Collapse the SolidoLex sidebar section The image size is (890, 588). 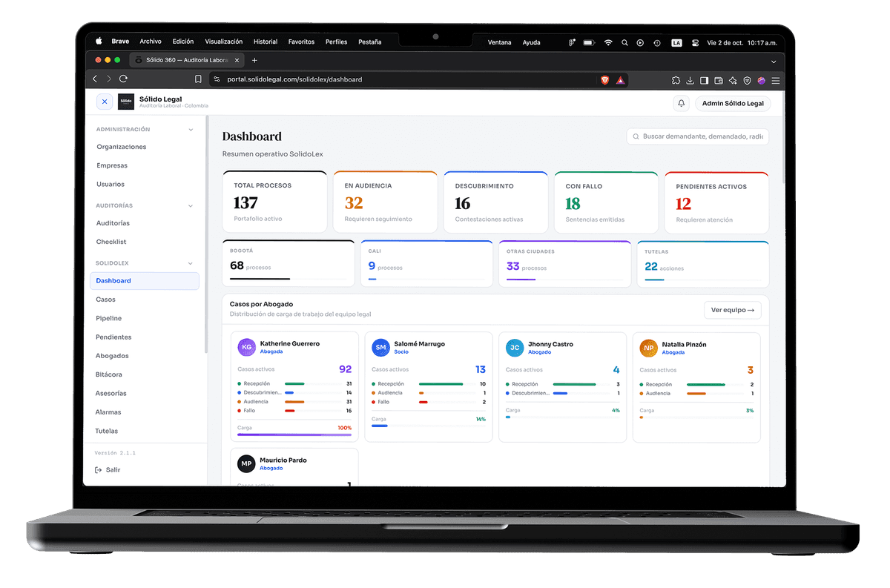point(191,263)
